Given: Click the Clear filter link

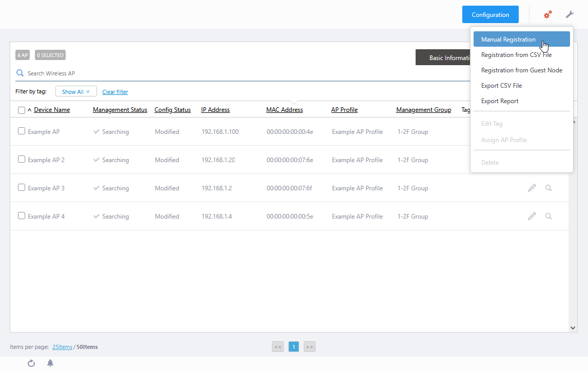Looking at the screenshot, I should (115, 92).
